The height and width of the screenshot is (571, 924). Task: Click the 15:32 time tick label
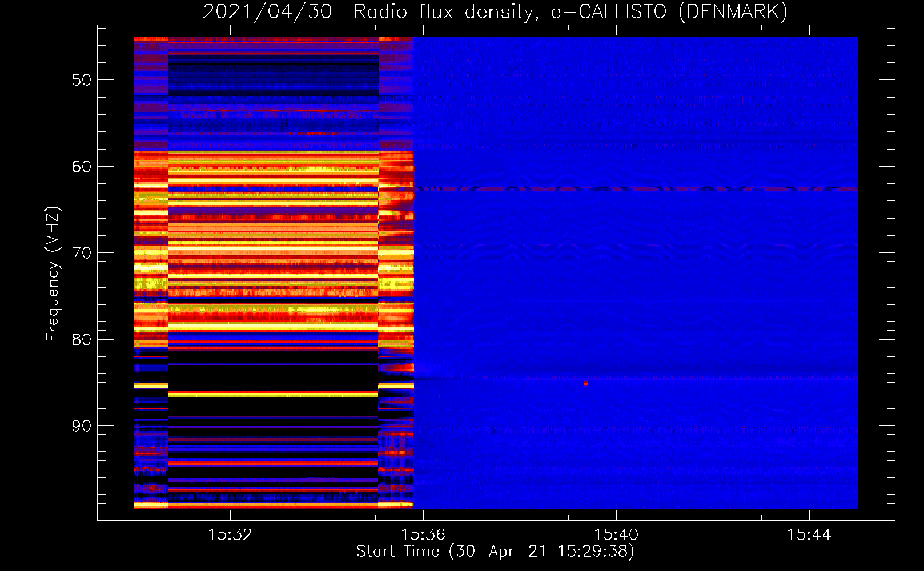[x=230, y=534]
